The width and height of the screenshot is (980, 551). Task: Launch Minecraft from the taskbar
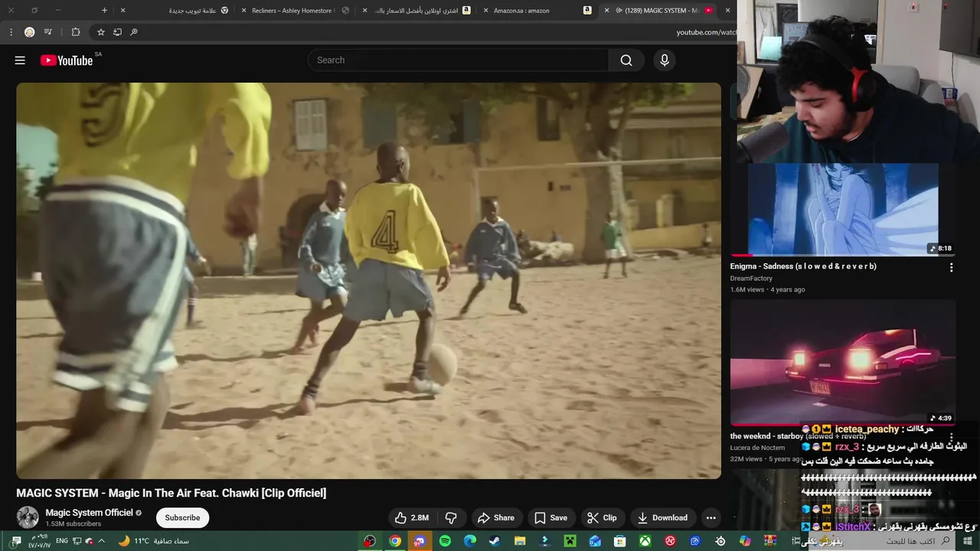point(570,541)
